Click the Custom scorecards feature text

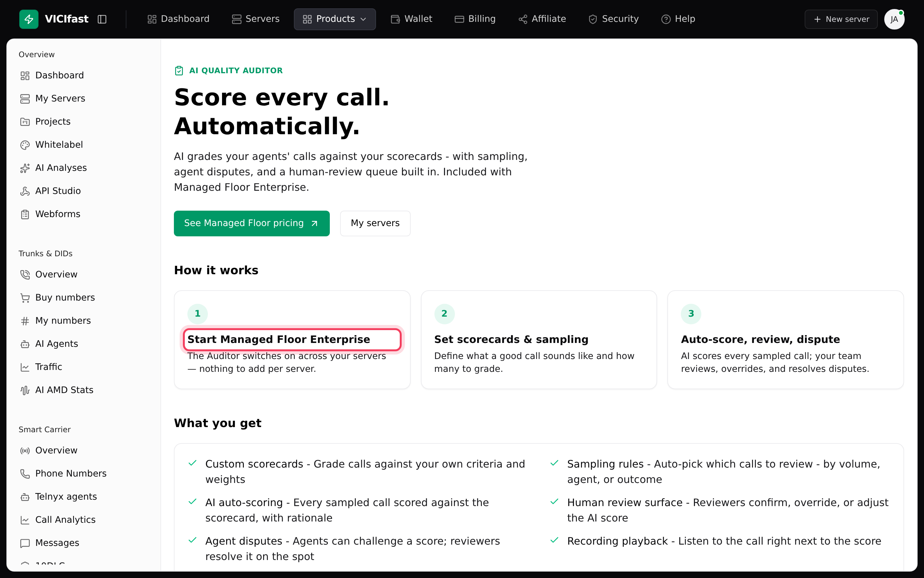(365, 472)
